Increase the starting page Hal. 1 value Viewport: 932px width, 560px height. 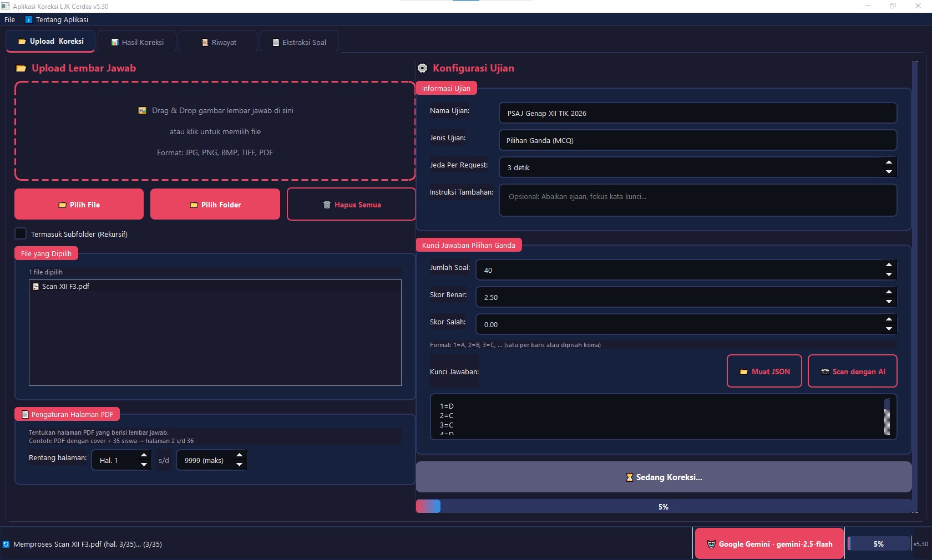pyautogui.click(x=144, y=455)
